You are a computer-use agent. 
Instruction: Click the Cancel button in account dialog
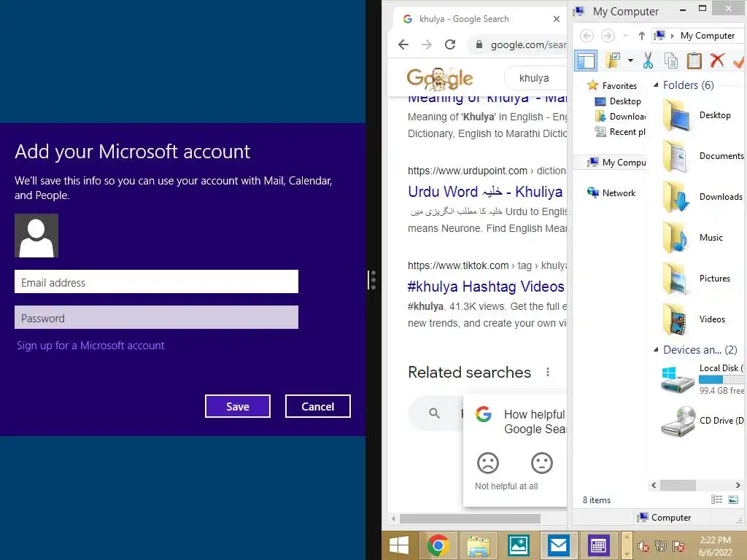pos(318,406)
